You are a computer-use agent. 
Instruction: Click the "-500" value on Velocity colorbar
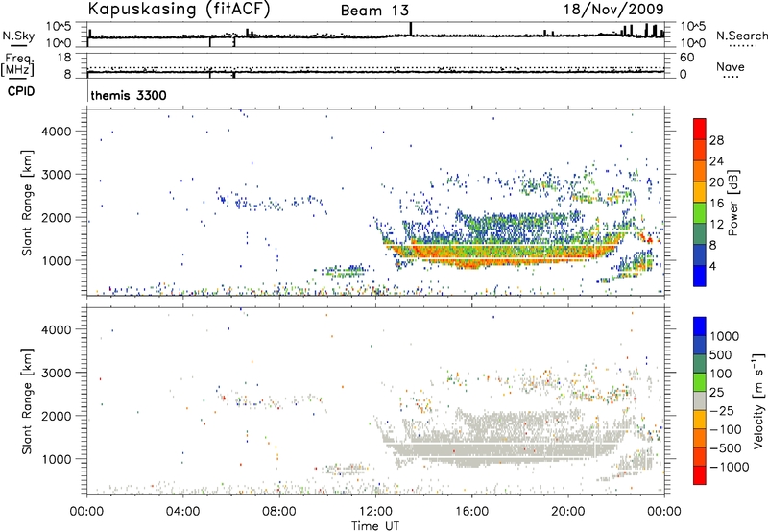coord(726,448)
